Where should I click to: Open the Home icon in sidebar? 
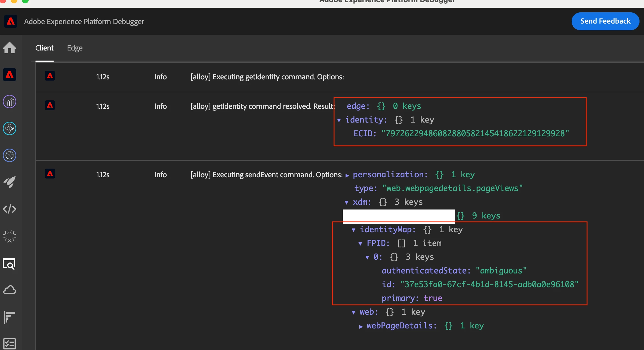tap(10, 48)
